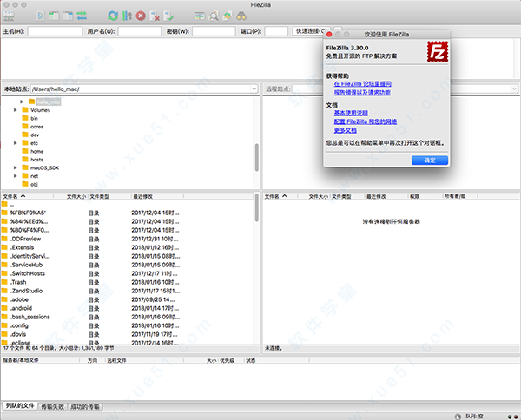Switch to 列队的文件 tab
This screenshot has height=420, width=521.
(x=20, y=406)
